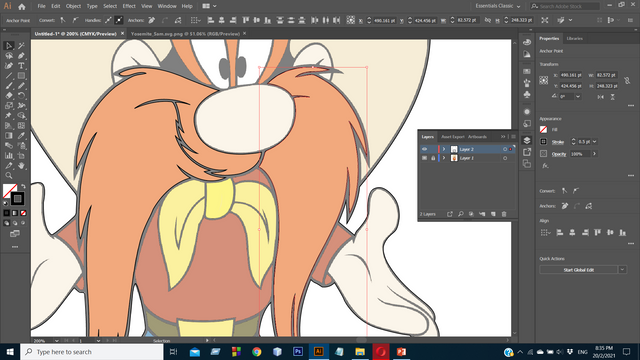
Task: Swap fill and stroke arrow
Action: click(23, 186)
